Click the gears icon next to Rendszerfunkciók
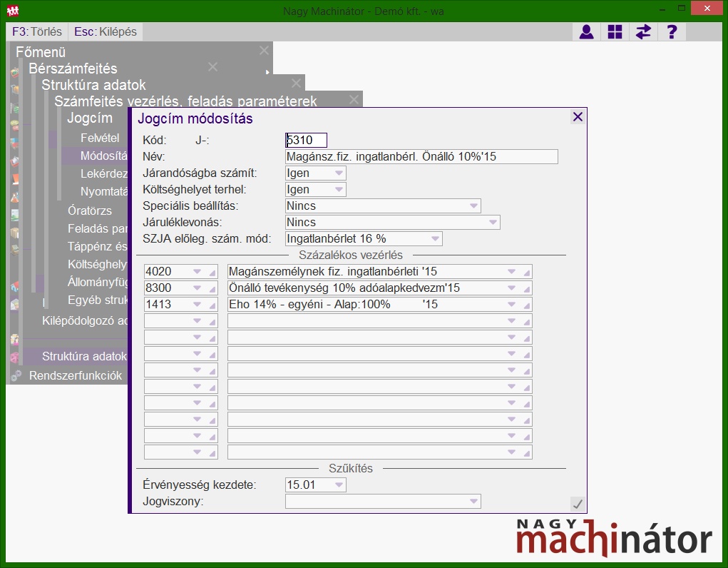The width and height of the screenshot is (728, 568). click(x=16, y=375)
